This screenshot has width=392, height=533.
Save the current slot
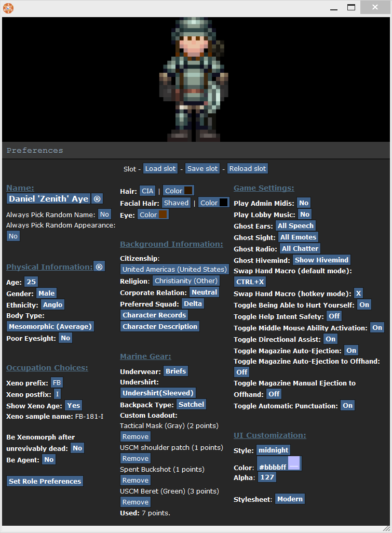click(202, 169)
